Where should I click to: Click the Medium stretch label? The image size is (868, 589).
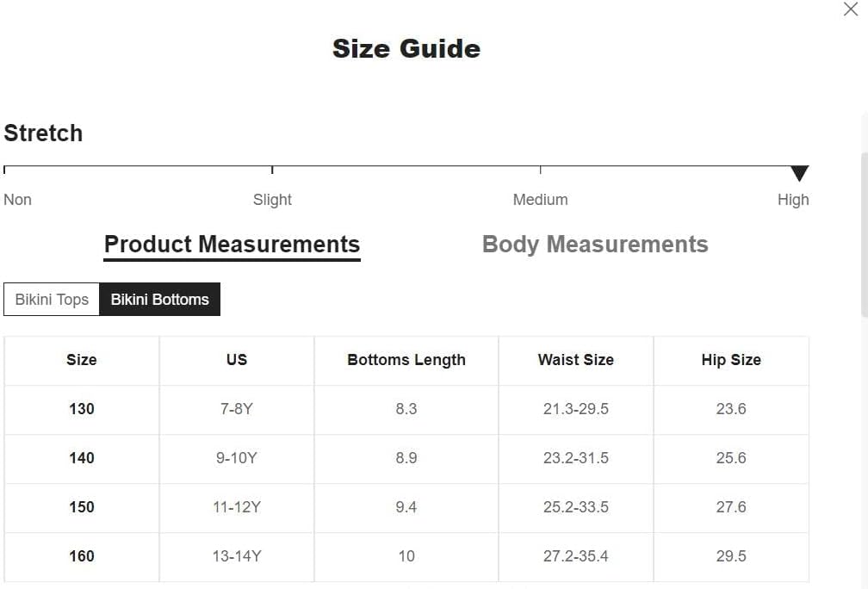(x=540, y=200)
